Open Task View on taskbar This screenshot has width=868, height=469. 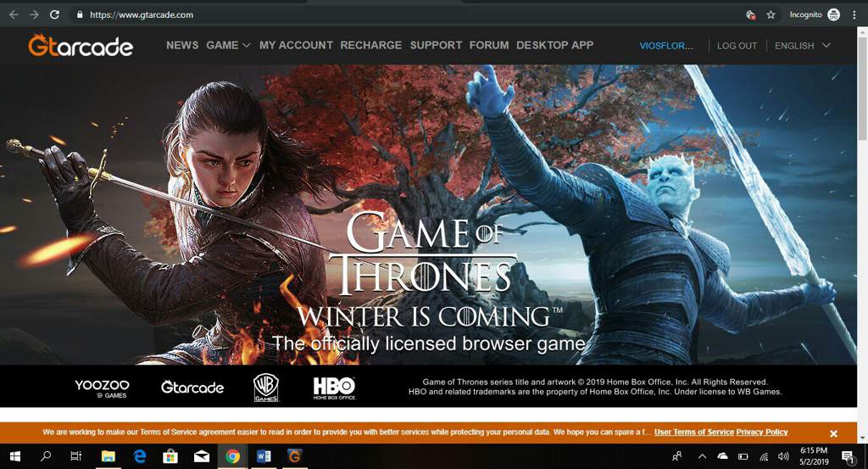pos(76,456)
